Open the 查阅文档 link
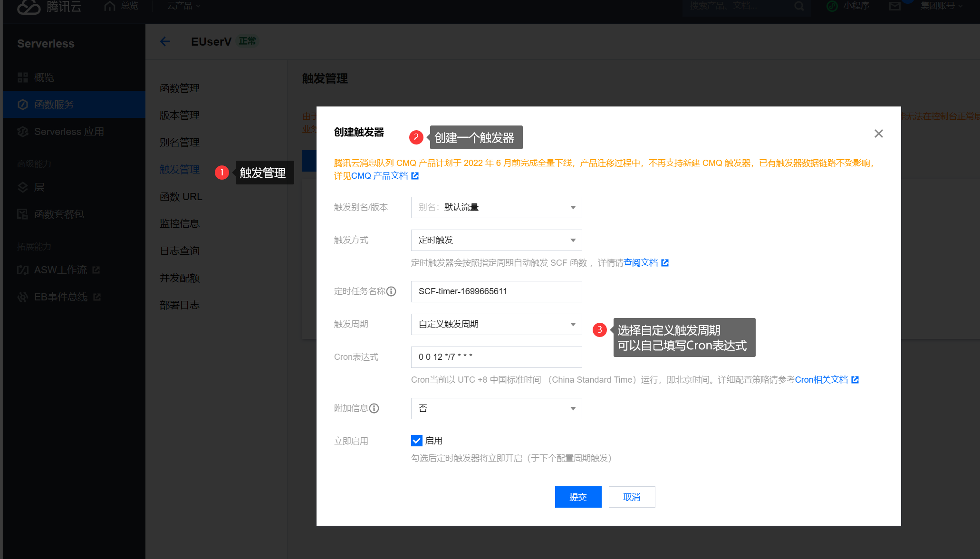Viewport: 980px width, 559px height. (x=641, y=263)
